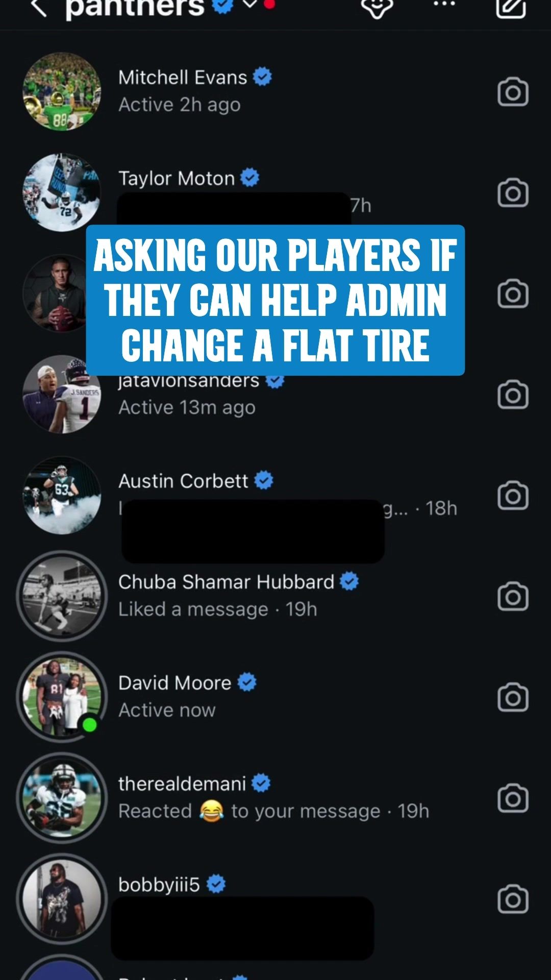Open the three-dot options menu
This screenshot has width=551, height=980.
pos(444,6)
